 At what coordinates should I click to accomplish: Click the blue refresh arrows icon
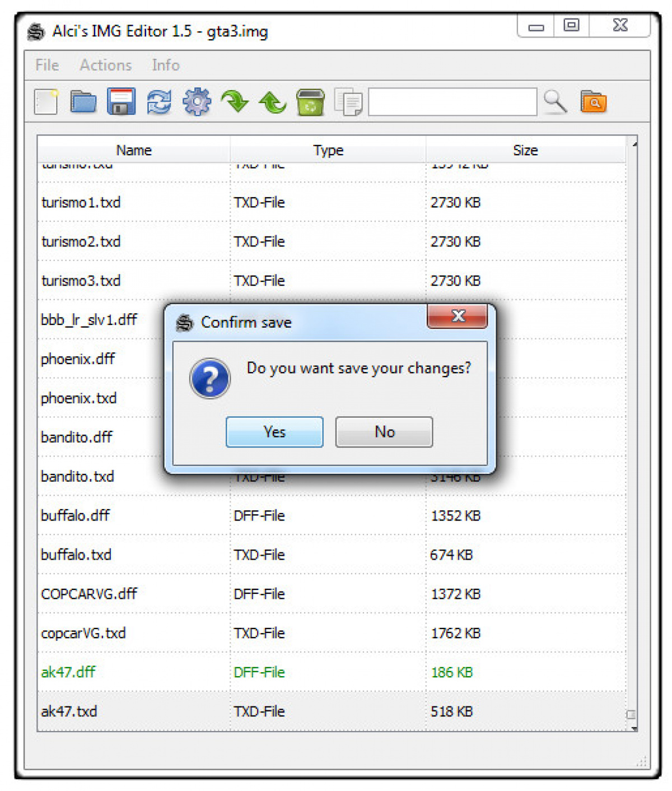[x=159, y=103]
